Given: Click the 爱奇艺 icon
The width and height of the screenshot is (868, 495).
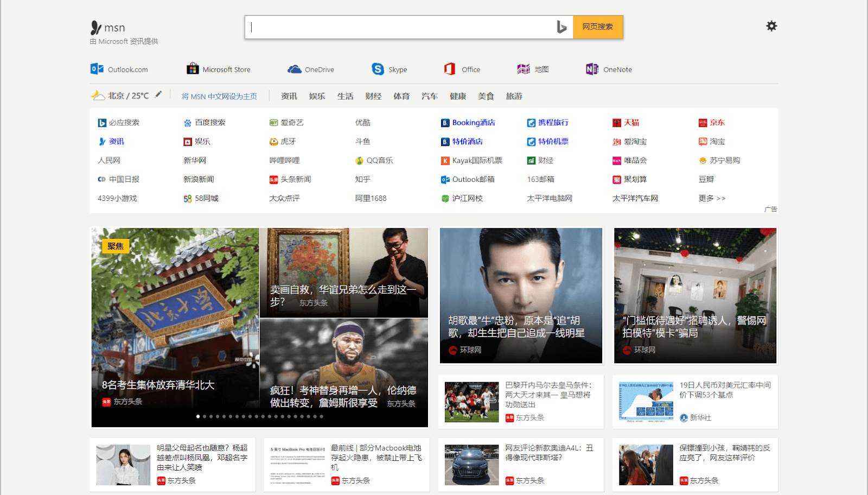Looking at the screenshot, I should (273, 123).
